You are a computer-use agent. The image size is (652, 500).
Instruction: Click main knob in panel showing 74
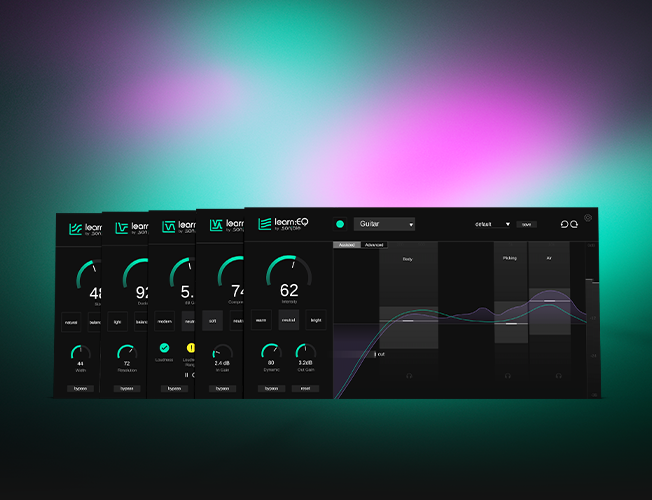[x=231, y=277]
